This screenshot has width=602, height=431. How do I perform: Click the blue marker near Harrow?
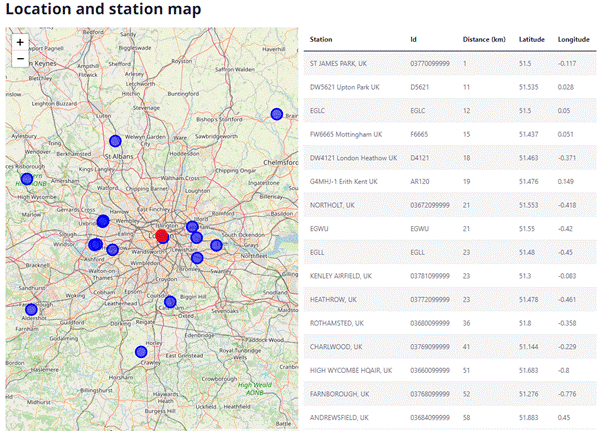103,221
